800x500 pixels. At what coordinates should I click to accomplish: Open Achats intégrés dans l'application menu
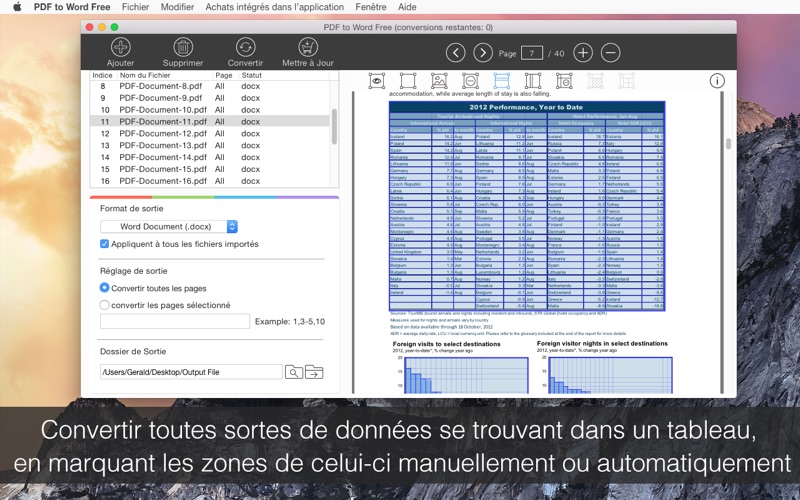pos(274,7)
